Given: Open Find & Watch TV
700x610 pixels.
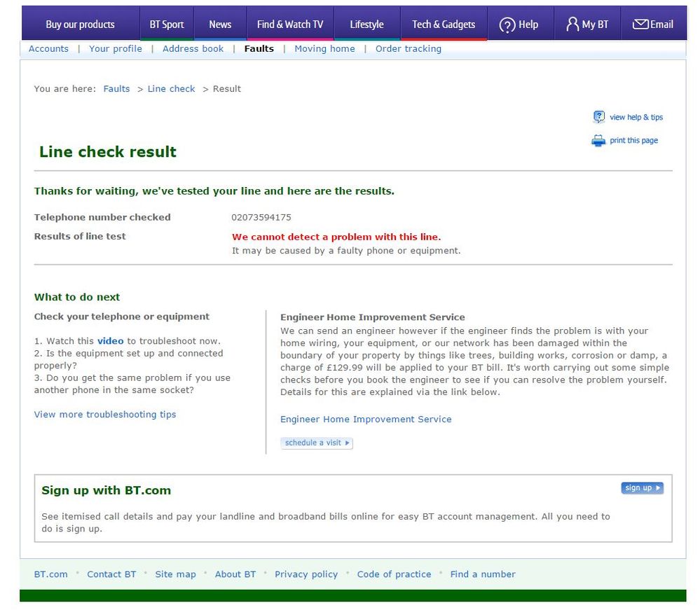Looking at the screenshot, I should click(x=290, y=25).
